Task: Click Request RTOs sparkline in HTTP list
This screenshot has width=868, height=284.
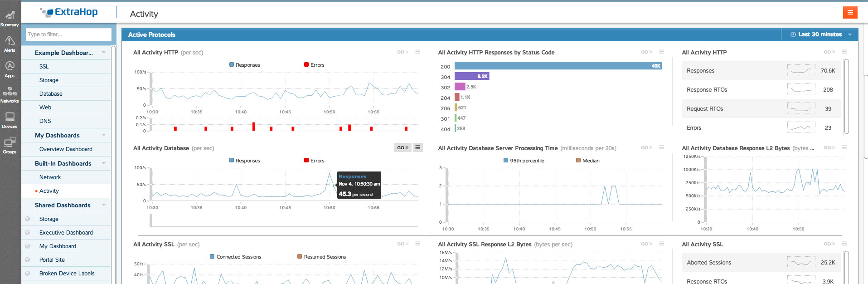Action: (801, 108)
